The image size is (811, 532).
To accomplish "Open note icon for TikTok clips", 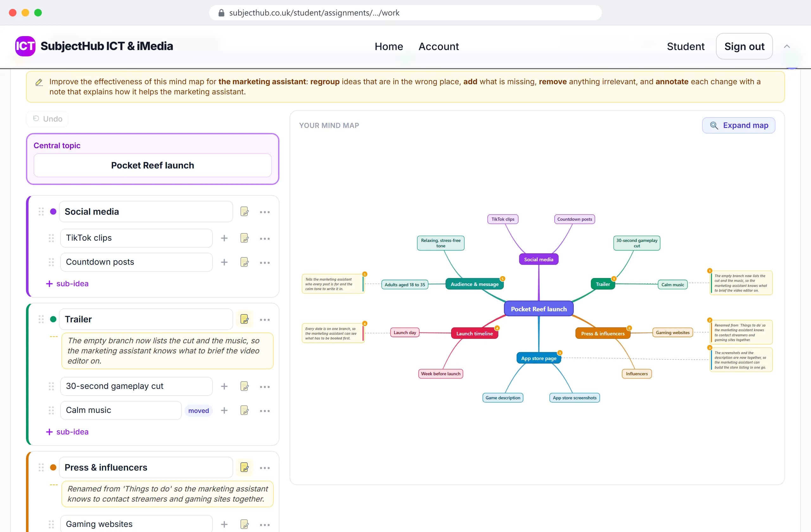I will [244, 238].
